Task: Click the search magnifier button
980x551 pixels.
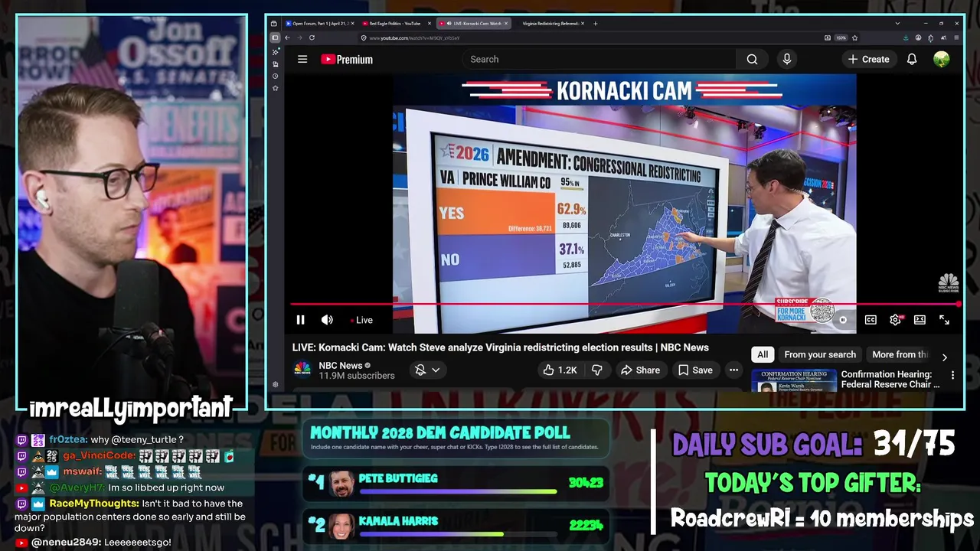Action: click(x=752, y=59)
